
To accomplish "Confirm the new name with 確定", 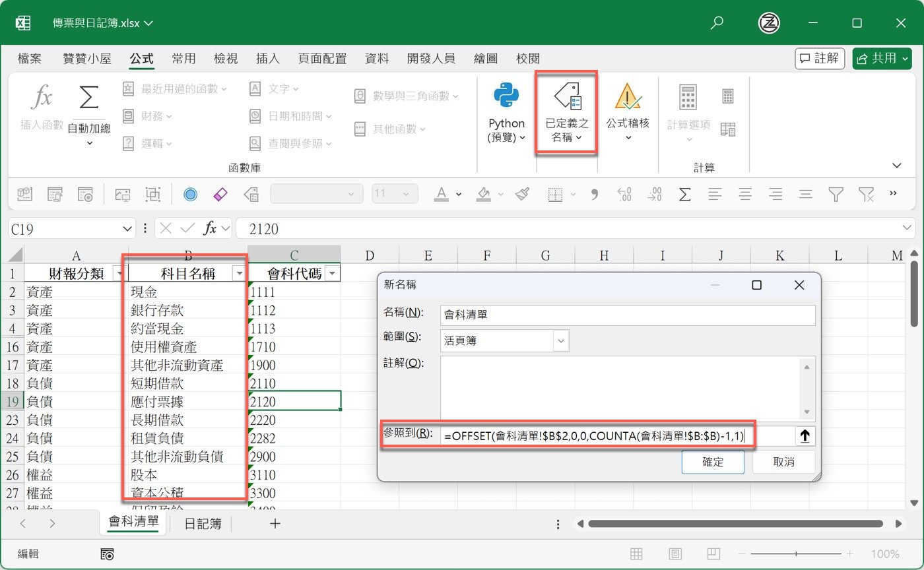I will (713, 462).
